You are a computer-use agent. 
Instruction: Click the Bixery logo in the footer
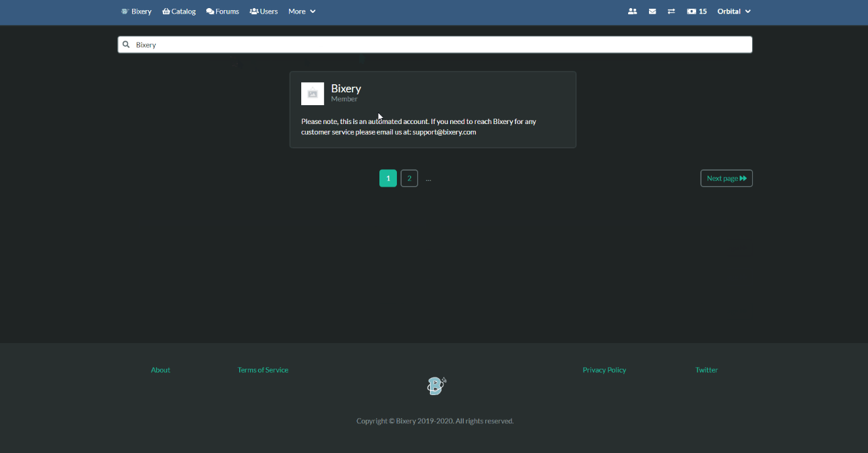pyautogui.click(x=437, y=386)
